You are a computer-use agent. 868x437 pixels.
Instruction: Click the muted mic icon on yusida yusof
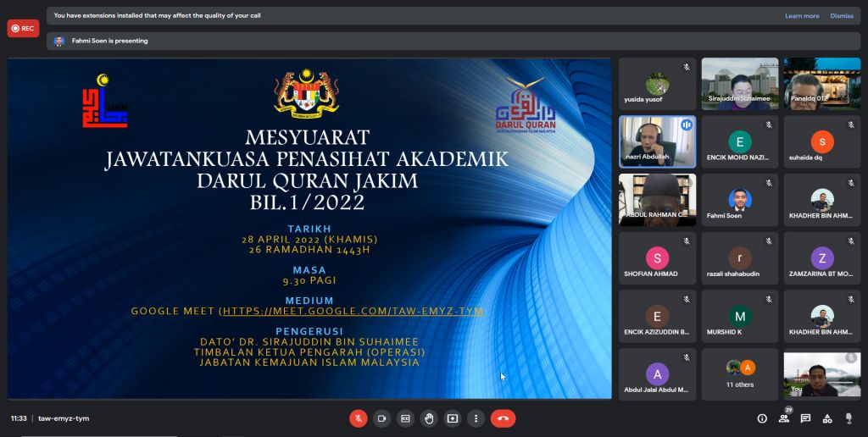[x=687, y=67]
